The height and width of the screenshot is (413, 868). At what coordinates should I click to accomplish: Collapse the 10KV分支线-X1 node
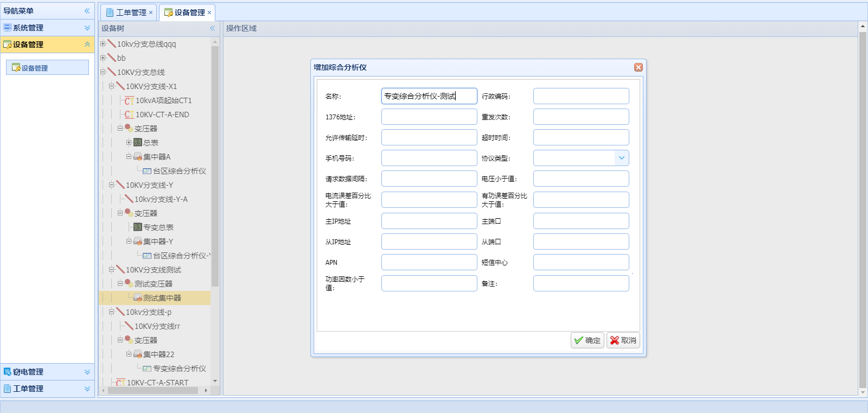(112, 86)
